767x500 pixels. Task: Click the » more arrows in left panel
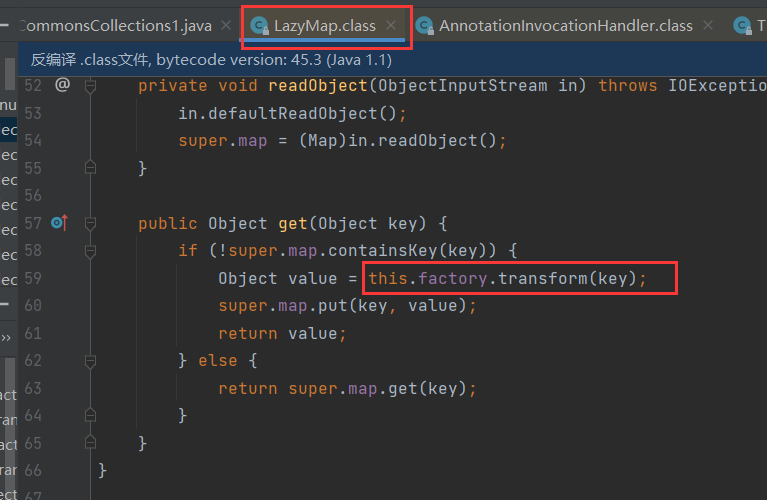coord(6,338)
